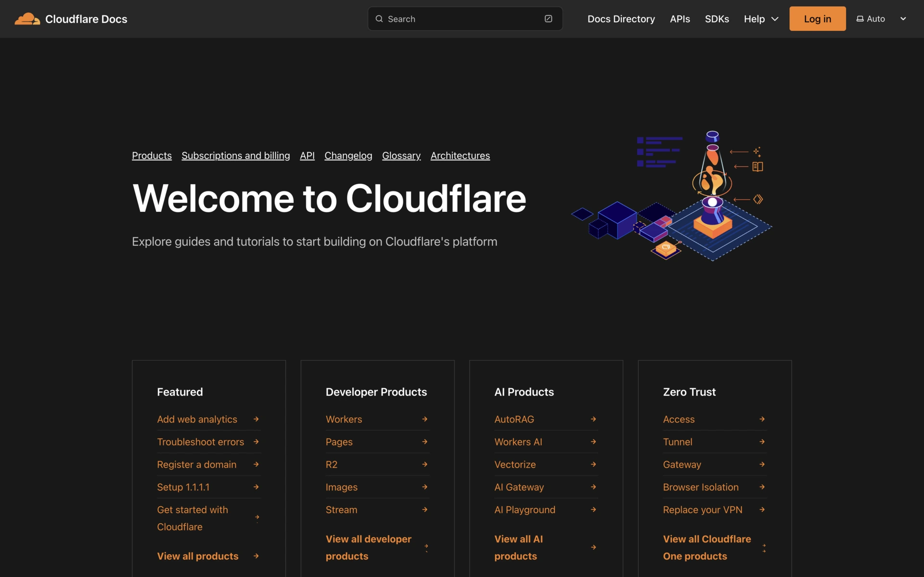Click the Cloudflare hero illustration
This screenshot has height=577, width=924.
point(672,196)
